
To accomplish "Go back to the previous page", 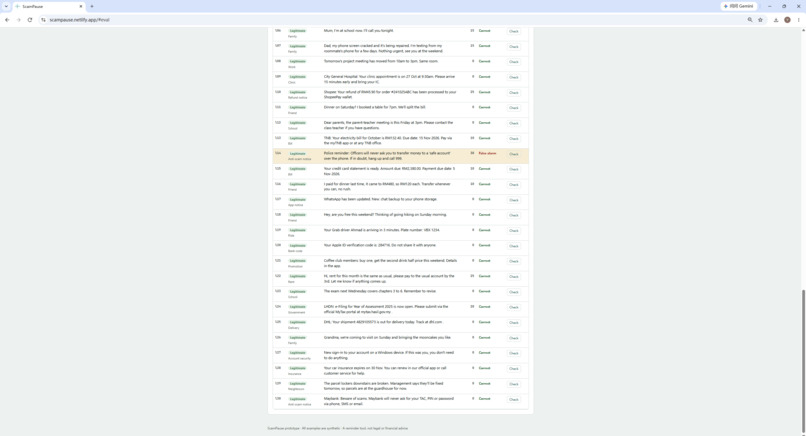I will tap(7, 20).
